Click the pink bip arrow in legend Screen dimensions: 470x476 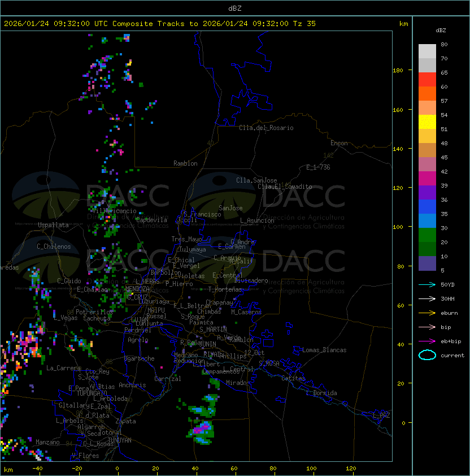pyautogui.click(x=427, y=327)
